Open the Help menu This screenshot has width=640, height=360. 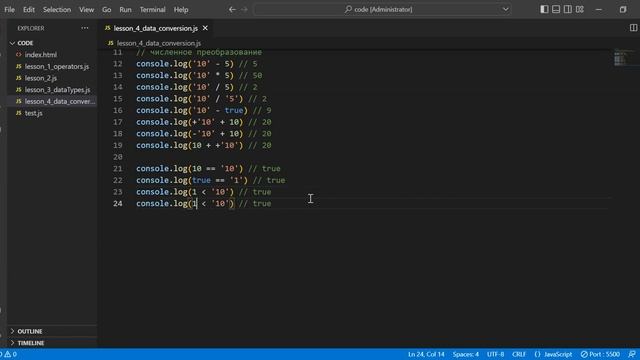(x=181, y=9)
